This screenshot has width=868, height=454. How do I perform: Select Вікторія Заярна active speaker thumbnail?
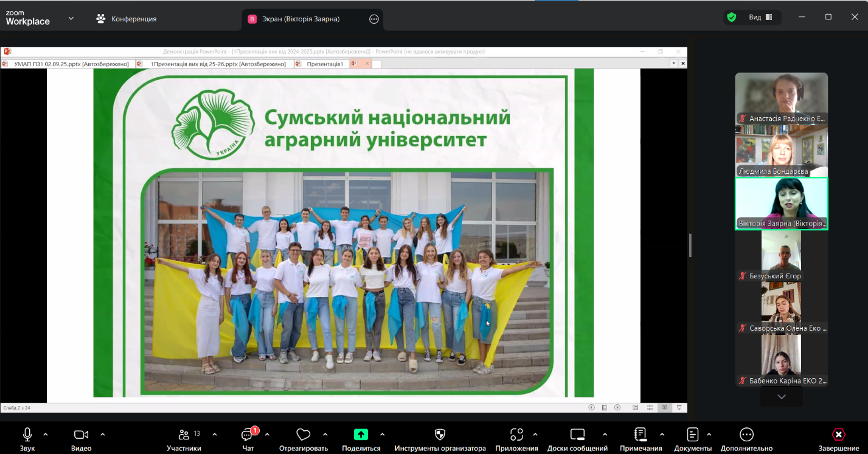click(x=782, y=204)
